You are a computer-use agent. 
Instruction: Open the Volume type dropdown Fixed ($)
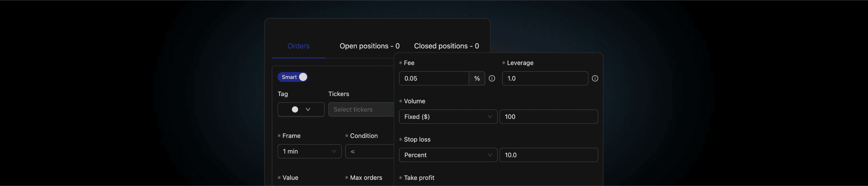coord(448,117)
